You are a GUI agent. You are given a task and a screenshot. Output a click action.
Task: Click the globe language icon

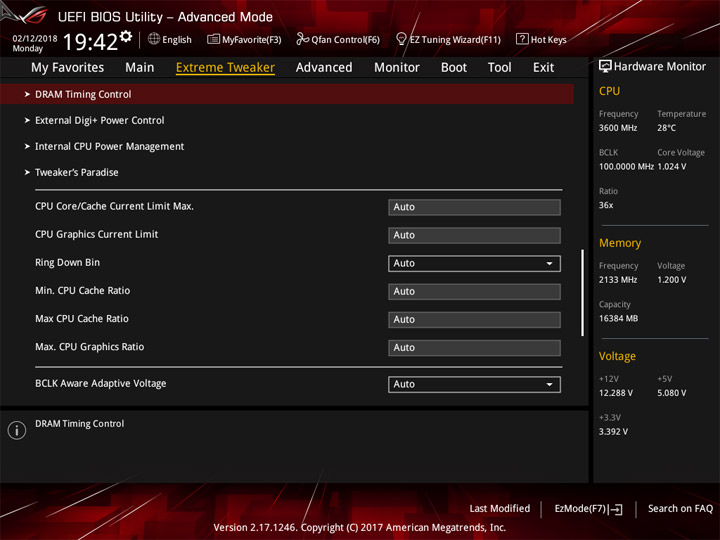tap(154, 39)
